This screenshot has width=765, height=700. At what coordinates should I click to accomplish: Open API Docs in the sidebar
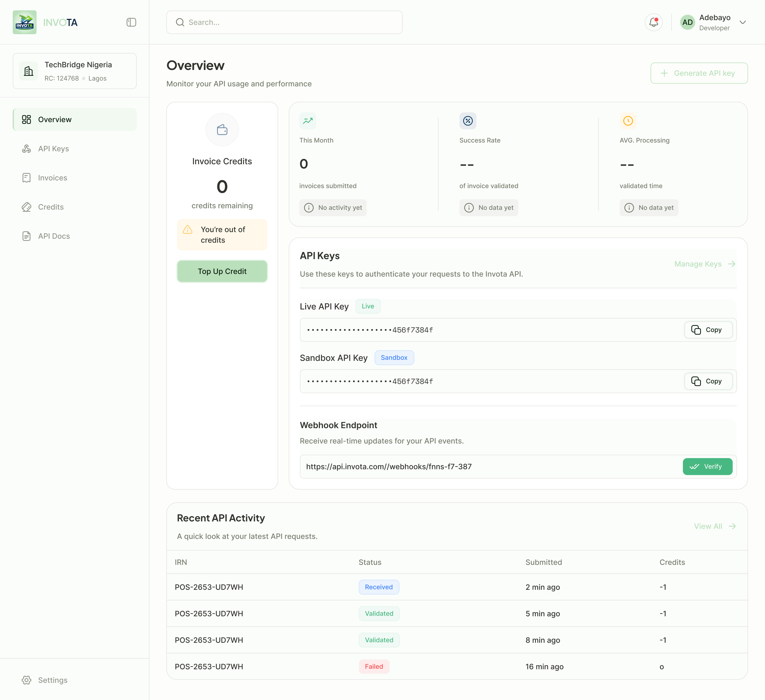pos(75,236)
